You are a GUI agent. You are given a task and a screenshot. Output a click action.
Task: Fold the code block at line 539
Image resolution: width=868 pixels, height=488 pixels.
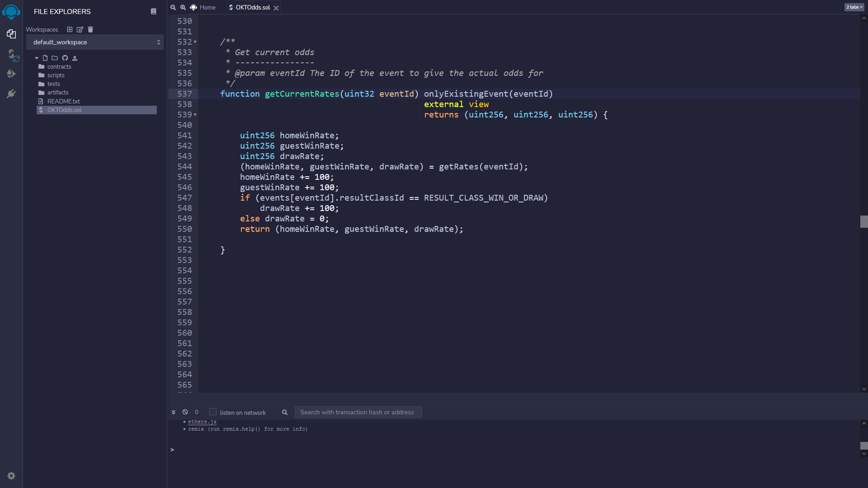coord(195,115)
